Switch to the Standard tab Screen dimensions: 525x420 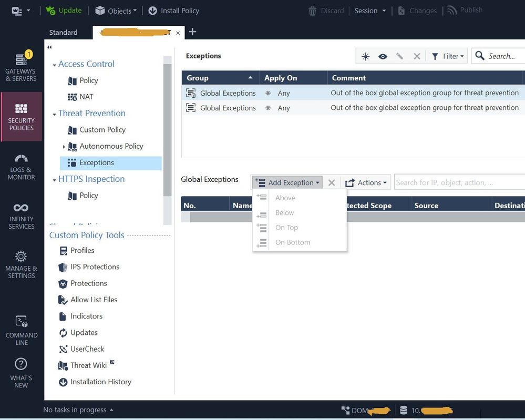[x=63, y=33]
